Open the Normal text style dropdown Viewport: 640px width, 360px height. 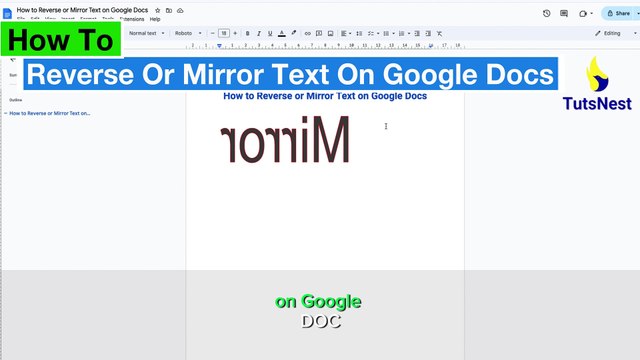tap(147, 33)
